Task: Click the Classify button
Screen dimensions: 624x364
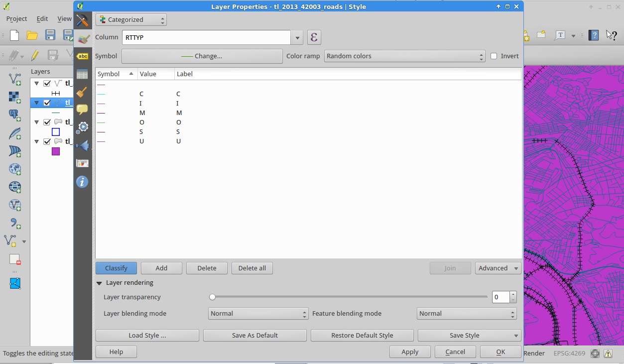Action: coord(116,268)
